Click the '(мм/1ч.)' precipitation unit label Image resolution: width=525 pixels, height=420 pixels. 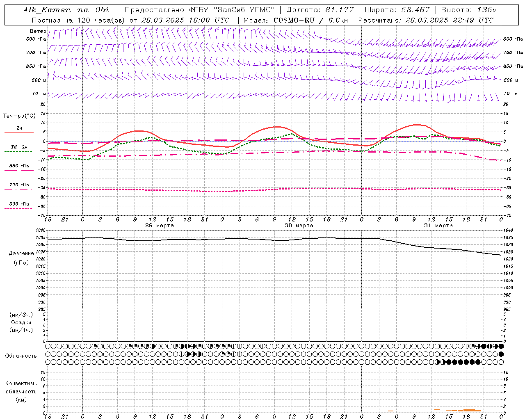point(21,330)
